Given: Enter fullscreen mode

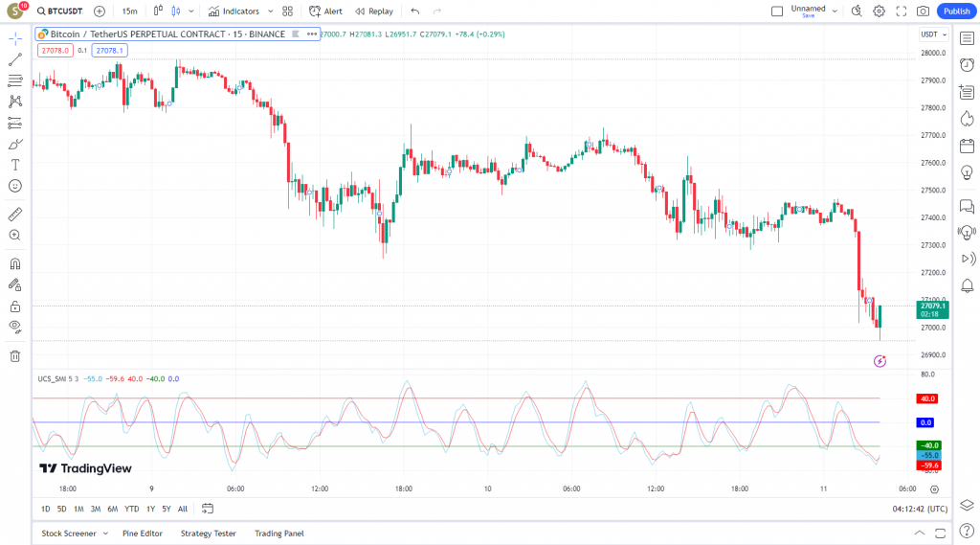Looking at the screenshot, I should tap(902, 11).
